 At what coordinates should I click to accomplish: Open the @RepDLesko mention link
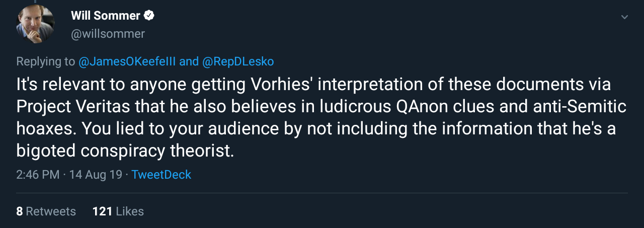coord(237,61)
